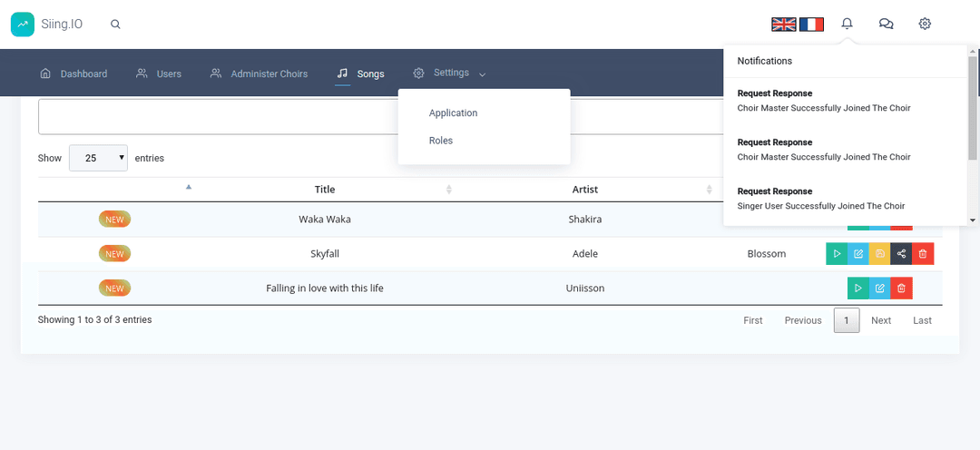Open the Show entries dropdown

click(98, 158)
